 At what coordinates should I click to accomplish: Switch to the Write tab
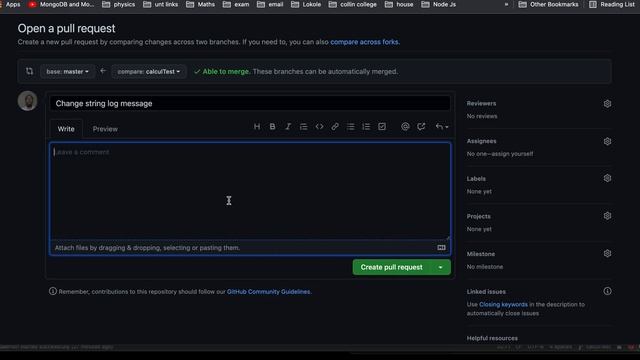click(66, 129)
